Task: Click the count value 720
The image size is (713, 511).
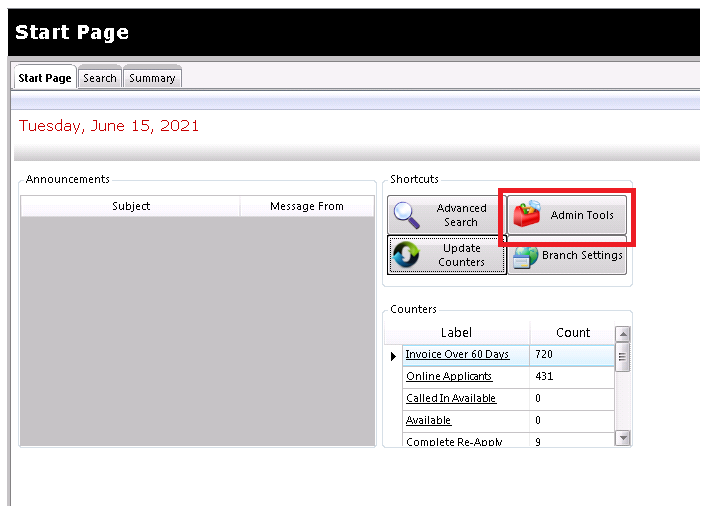Action: [x=544, y=354]
